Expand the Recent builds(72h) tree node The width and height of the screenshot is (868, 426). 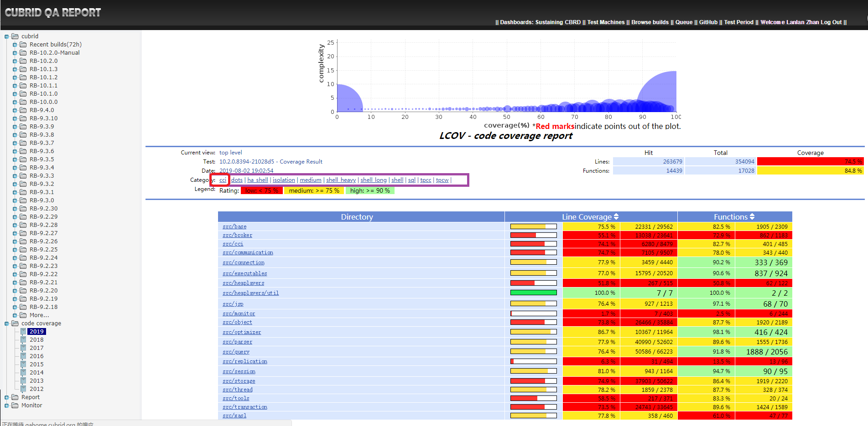click(x=15, y=45)
